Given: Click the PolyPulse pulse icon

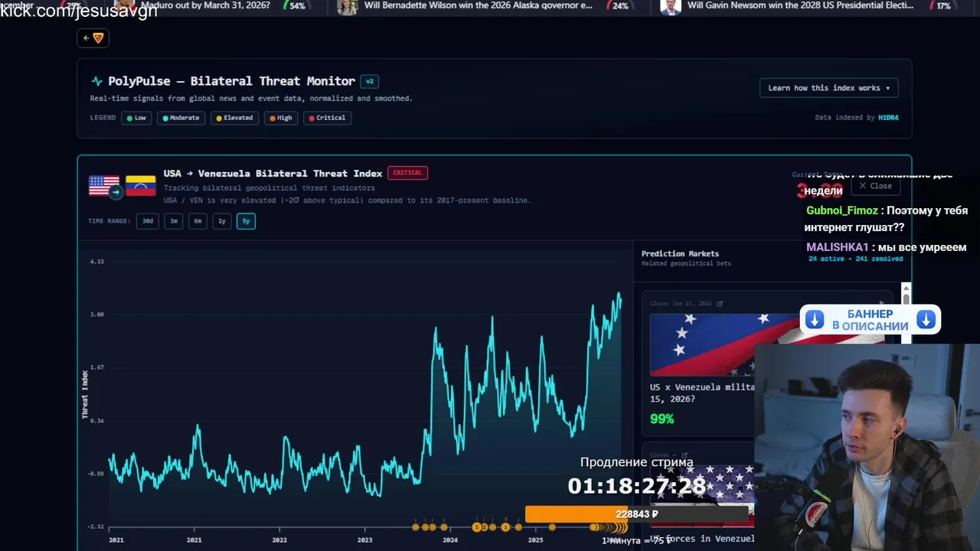Looking at the screenshot, I should pos(96,81).
